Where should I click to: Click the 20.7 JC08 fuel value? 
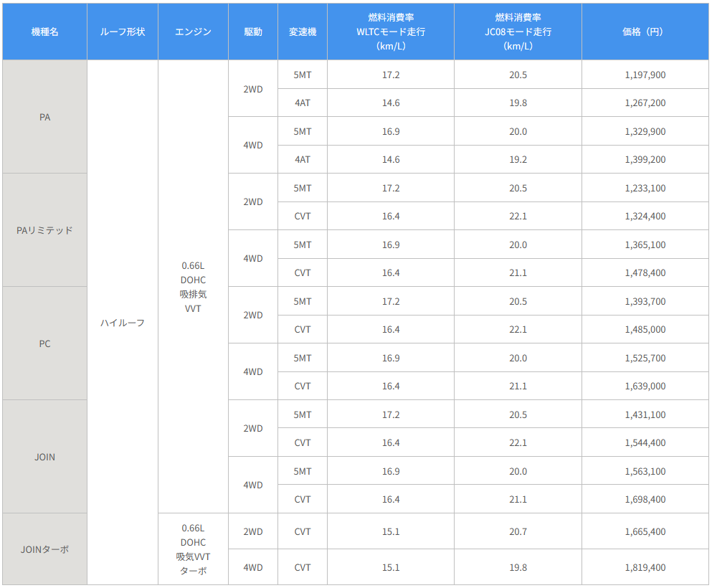(x=518, y=532)
